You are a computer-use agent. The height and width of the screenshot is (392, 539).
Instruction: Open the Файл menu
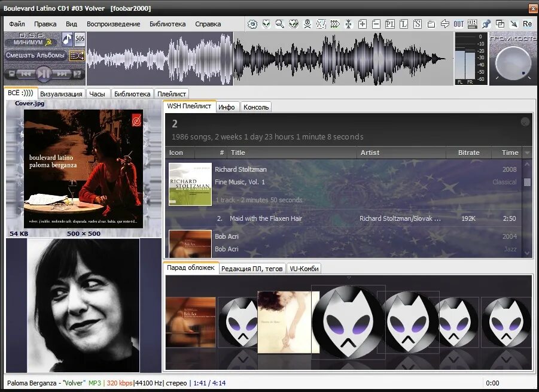(17, 24)
